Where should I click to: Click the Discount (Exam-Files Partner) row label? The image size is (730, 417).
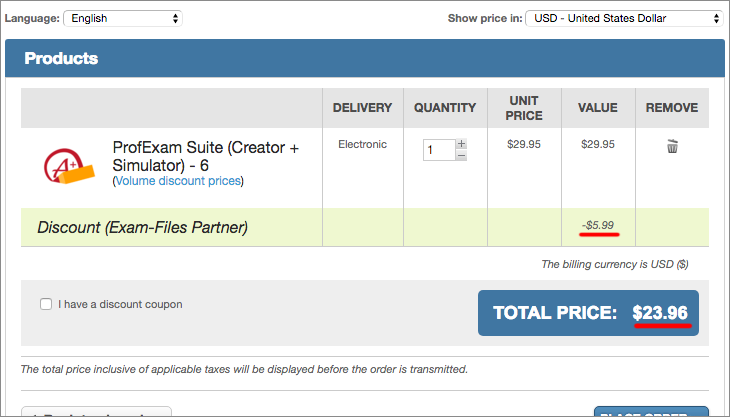[x=142, y=228]
